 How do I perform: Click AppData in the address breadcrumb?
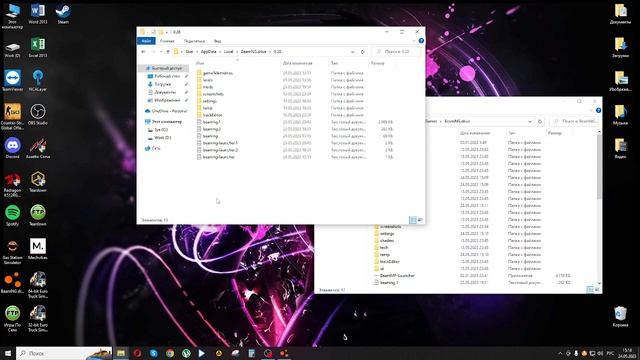[x=209, y=52]
